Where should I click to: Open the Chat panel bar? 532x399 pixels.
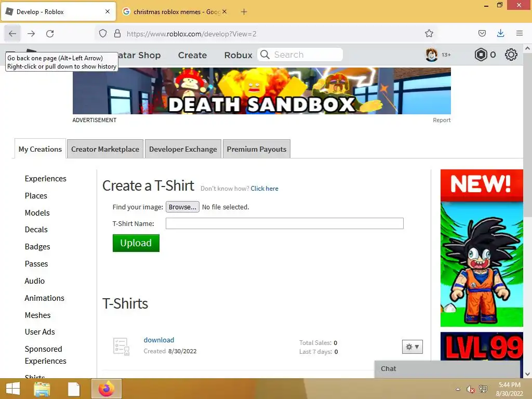[447, 369]
